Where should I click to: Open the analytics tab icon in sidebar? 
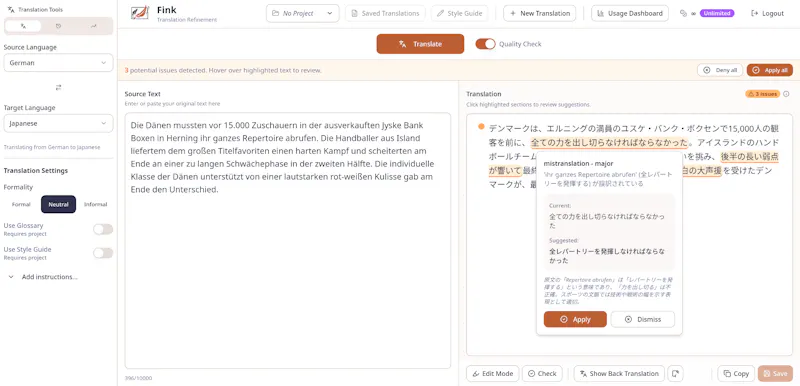click(x=93, y=26)
